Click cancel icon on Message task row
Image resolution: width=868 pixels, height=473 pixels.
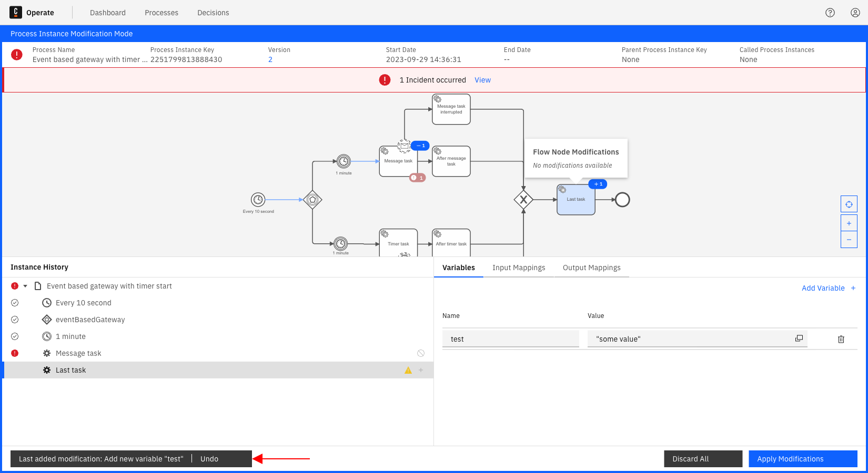coord(421,353)
